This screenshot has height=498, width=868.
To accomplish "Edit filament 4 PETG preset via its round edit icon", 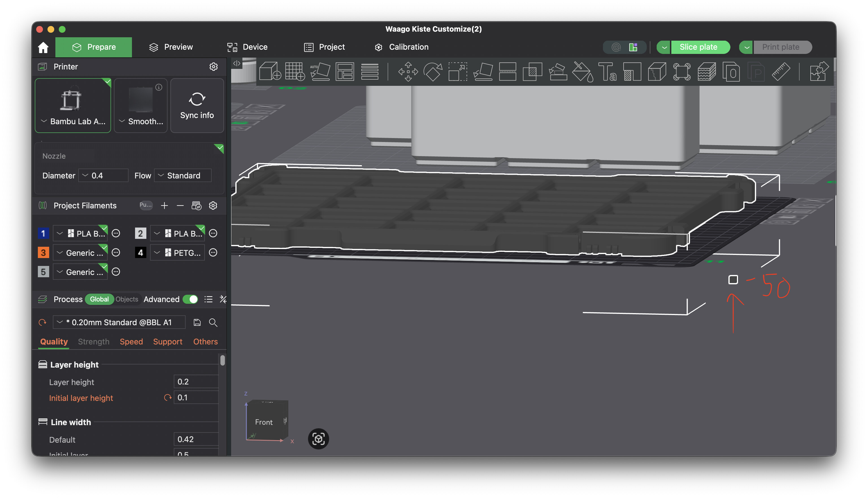I will click(213, 253).
